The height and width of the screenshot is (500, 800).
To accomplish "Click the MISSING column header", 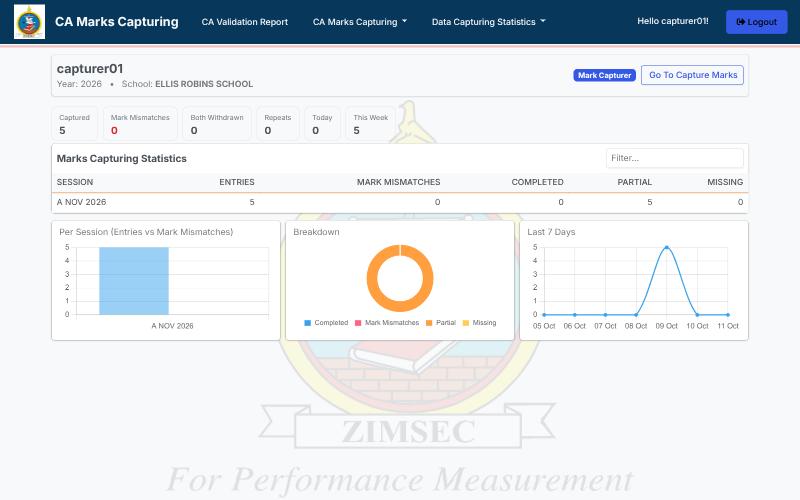I will point(725,182).
